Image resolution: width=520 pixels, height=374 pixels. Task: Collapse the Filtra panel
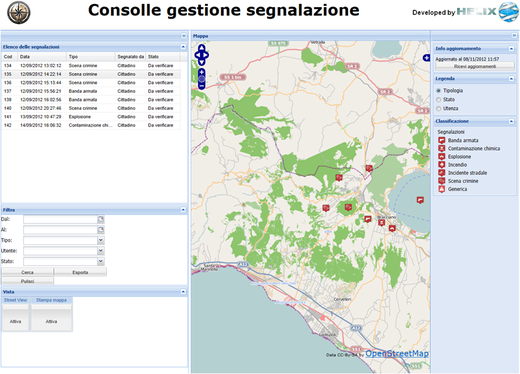pos(183,210)
